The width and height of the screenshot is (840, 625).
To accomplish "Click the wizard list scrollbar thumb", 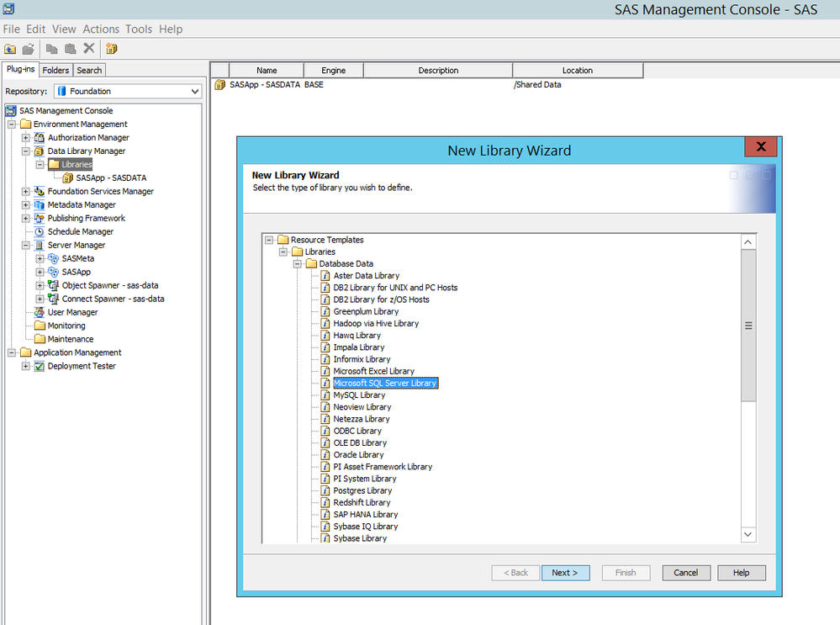I will click(748, 326).
